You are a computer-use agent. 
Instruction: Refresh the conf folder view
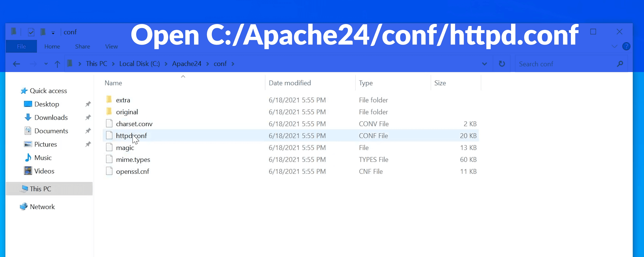point(502,64)
